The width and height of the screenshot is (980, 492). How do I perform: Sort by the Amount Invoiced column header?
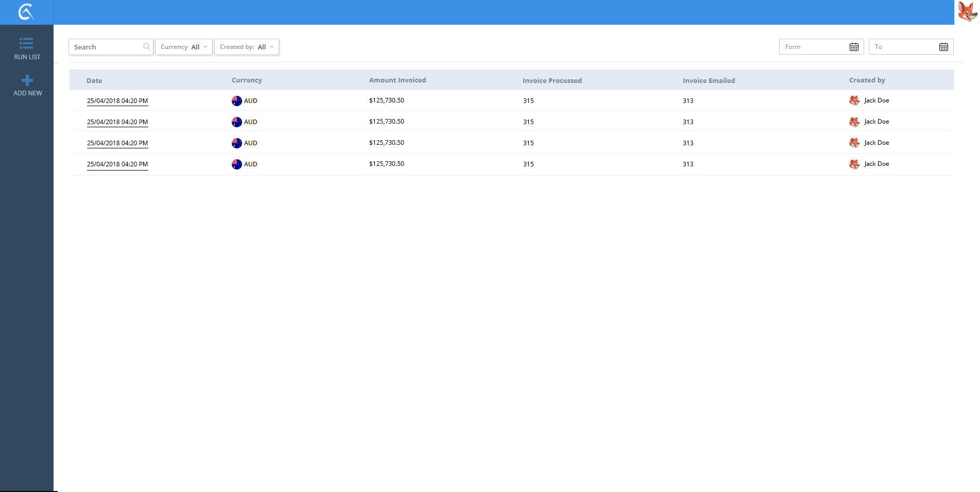[x=397, y=80]
